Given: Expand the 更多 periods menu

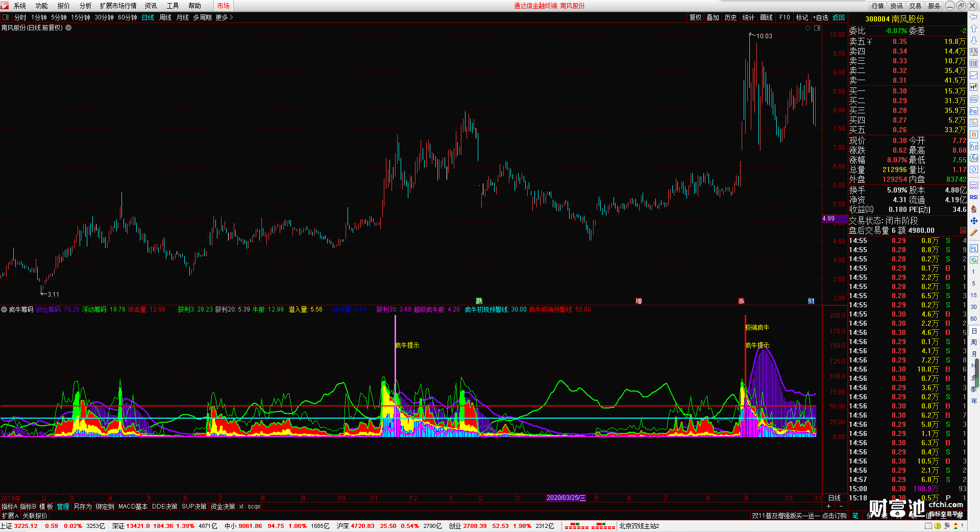Looking at the screenshot, I should point(224,17).
